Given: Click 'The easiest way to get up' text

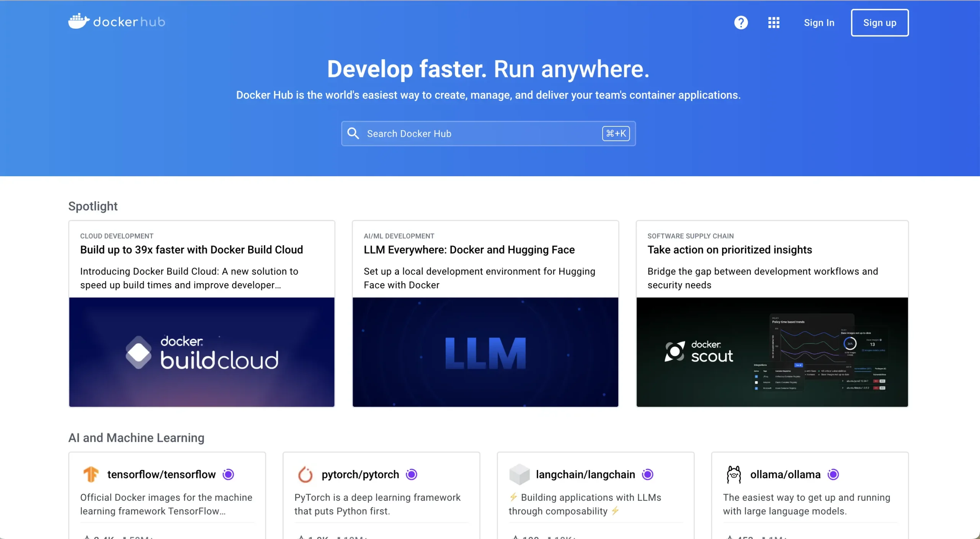Looking at the screenshot, I should coord(807,504).
